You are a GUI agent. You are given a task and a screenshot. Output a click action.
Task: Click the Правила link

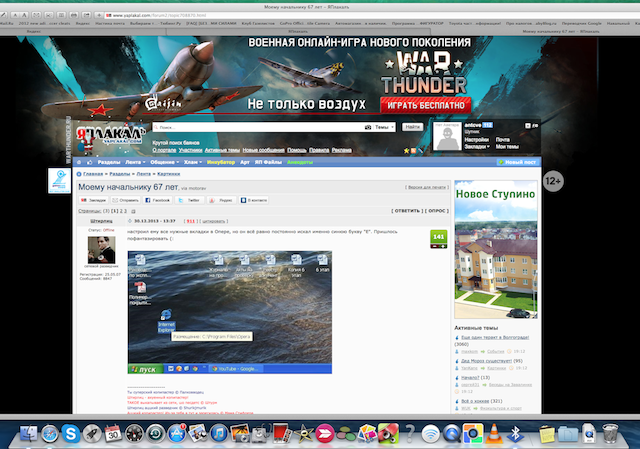point(319,150)
